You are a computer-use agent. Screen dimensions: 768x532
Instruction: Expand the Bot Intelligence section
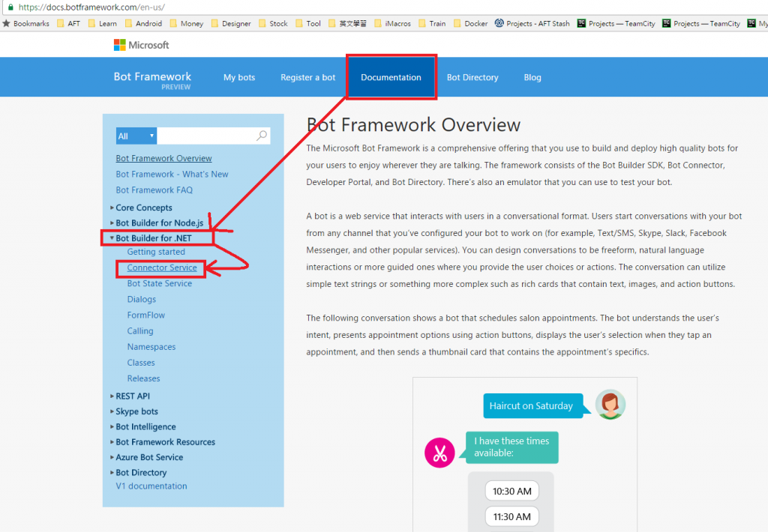[x=142, y=427]
